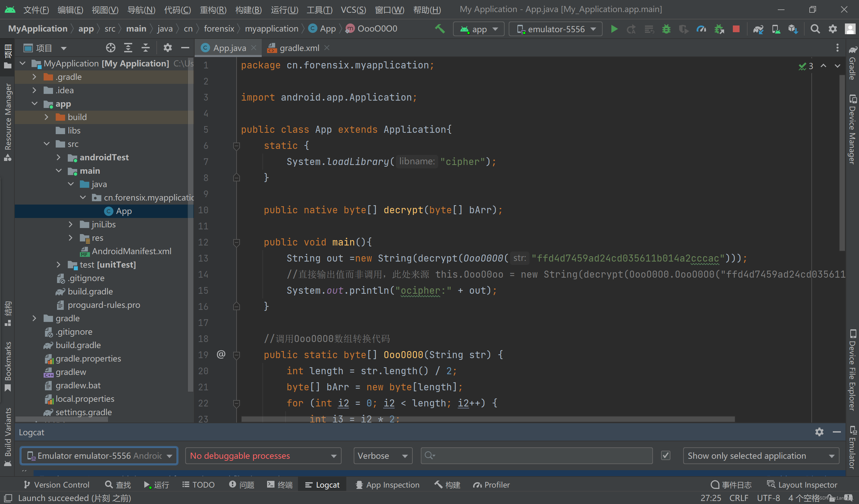Open the SDK Manager toolbar icon

(793, 29)
